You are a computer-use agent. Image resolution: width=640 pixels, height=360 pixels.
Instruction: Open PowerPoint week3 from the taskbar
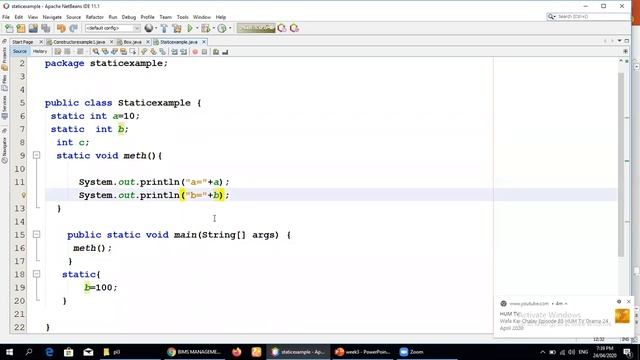[362, 352]
